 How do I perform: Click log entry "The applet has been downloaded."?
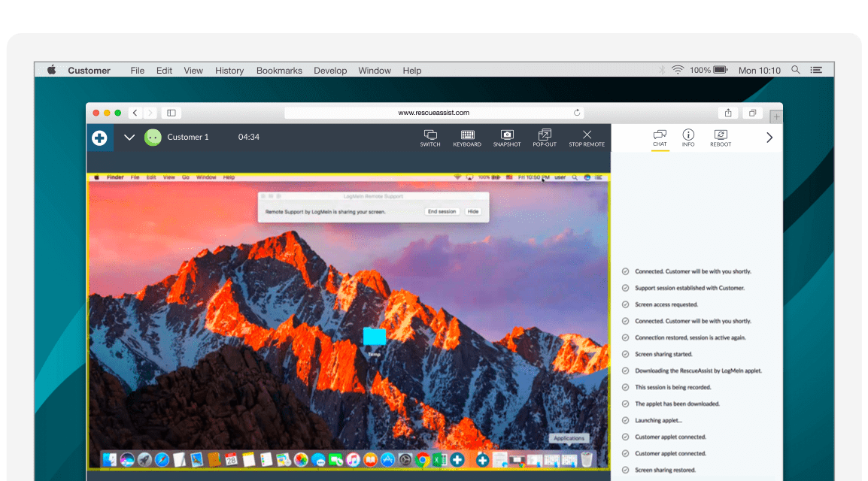pos(678,404)
